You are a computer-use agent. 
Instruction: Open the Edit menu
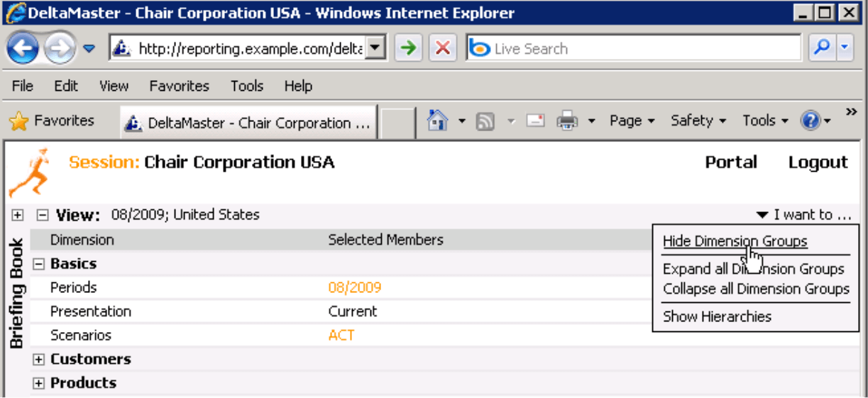point(66,86)
